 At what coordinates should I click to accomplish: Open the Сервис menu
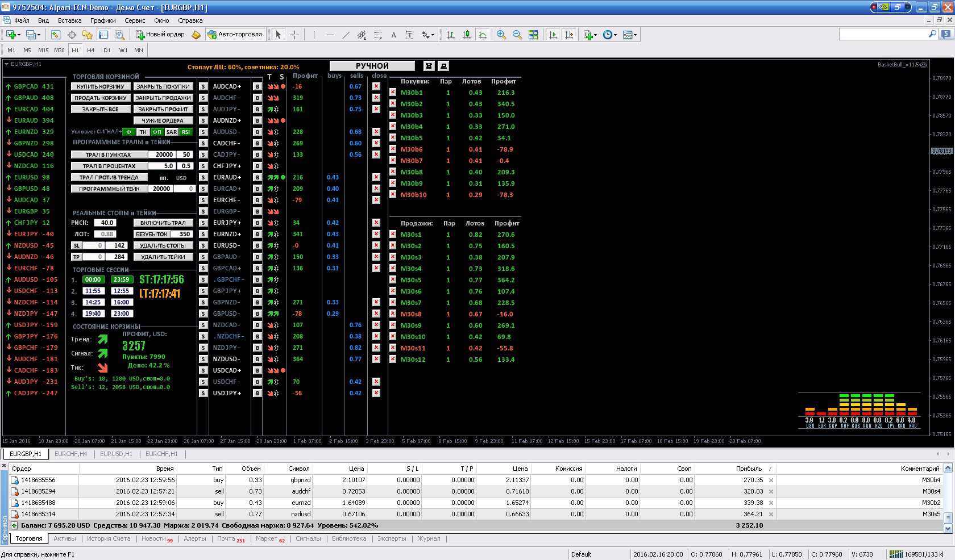coord(135,20)
